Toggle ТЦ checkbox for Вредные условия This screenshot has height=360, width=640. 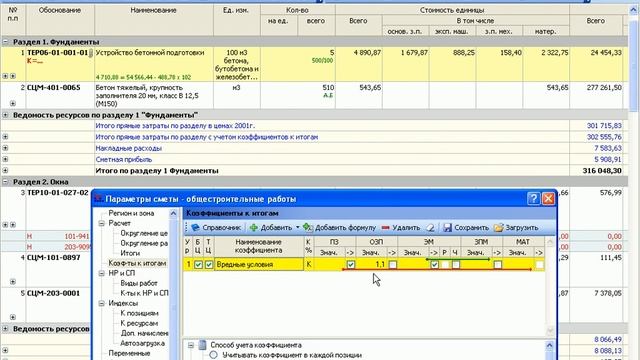pyautogui.click(x=209, y=264)
